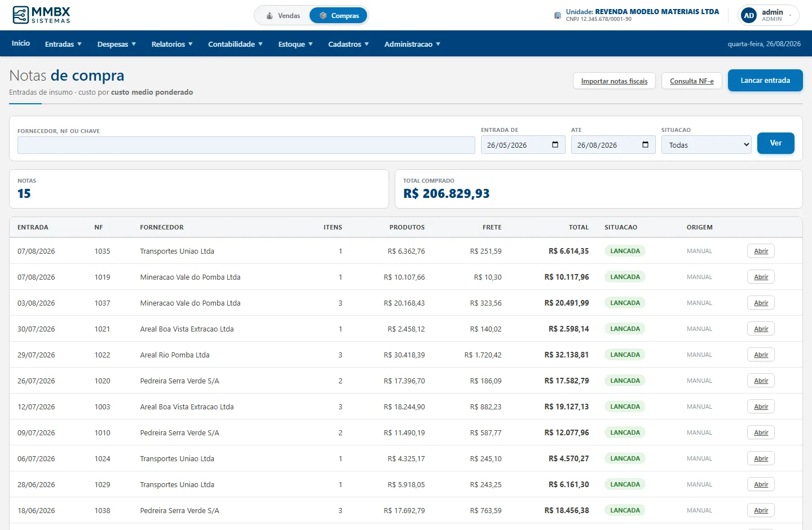Click frete value R$ 882,23
This screenshot has width=812, height=530.
click(x=486, y=407)
